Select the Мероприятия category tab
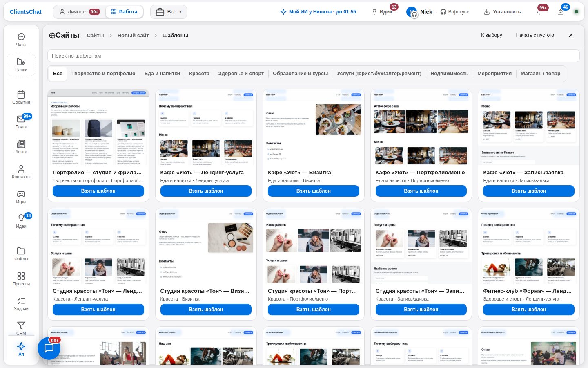588x368 pixels. click(494, 74)
